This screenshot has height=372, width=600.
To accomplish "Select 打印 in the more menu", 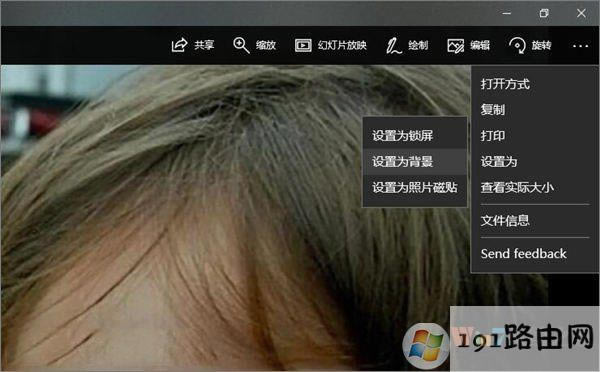I will pos(534,135).
